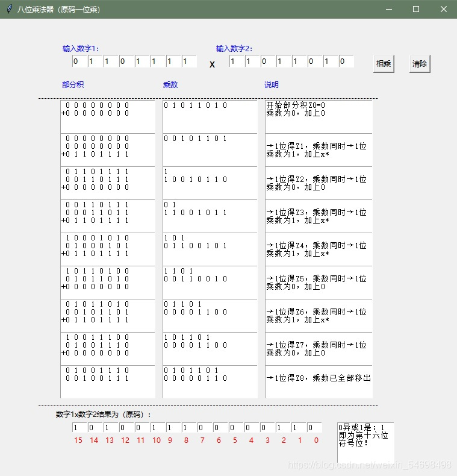Click result bit field above label 11
Image resolution: width=457 pixels, height=476 pixels.
(x=142, y=428)
